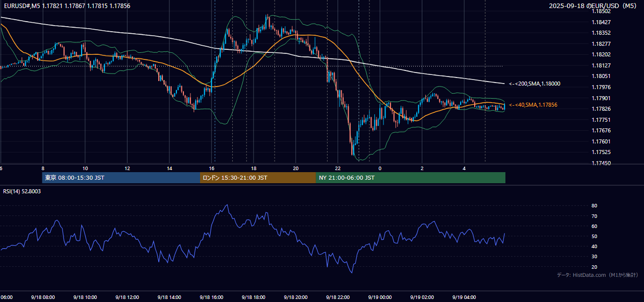The height and width of the screenshot is (302, 644).
Task: Click price axis value 1.18427
Action: (602, 22)
